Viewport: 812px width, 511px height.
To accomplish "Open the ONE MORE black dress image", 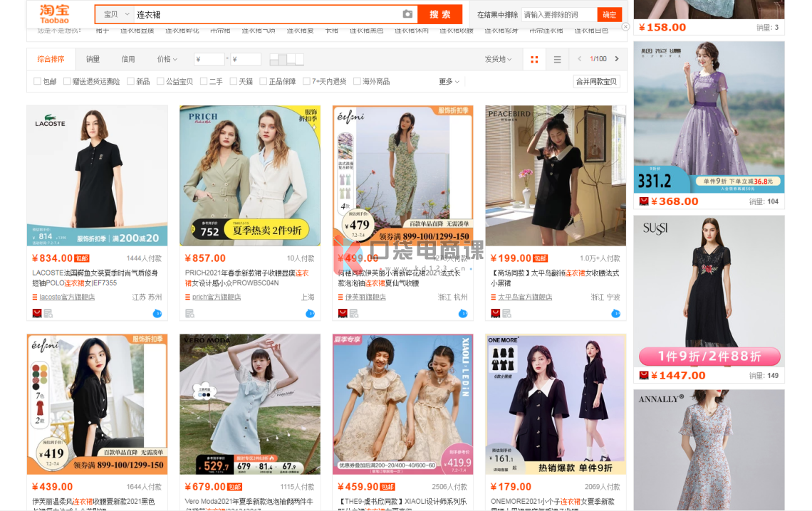I will click(556, 404).
